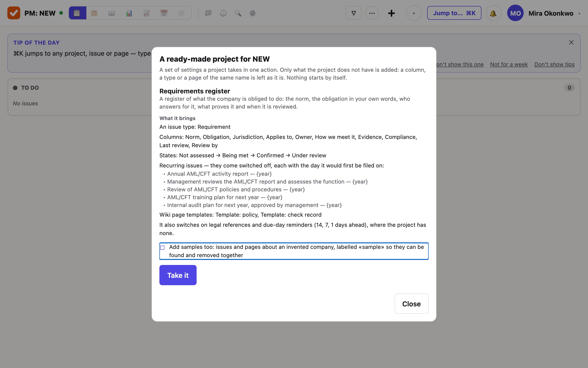This screenshot has height=368, width=588.
Task: Click the TO DO issue count badge 0
Action: (569, 88)
